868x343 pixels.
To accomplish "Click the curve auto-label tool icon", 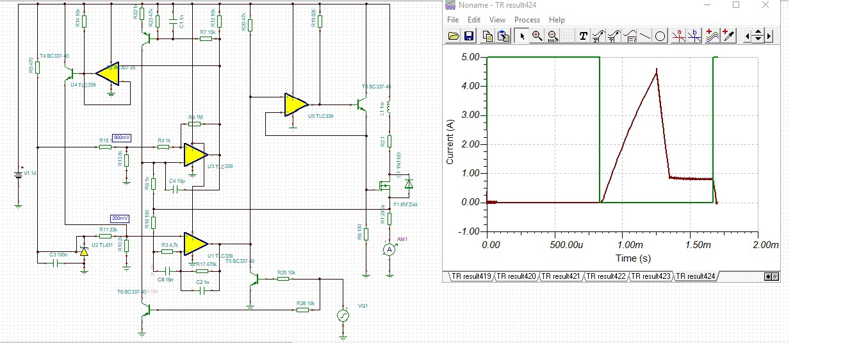I will click(x=598, y=36).
